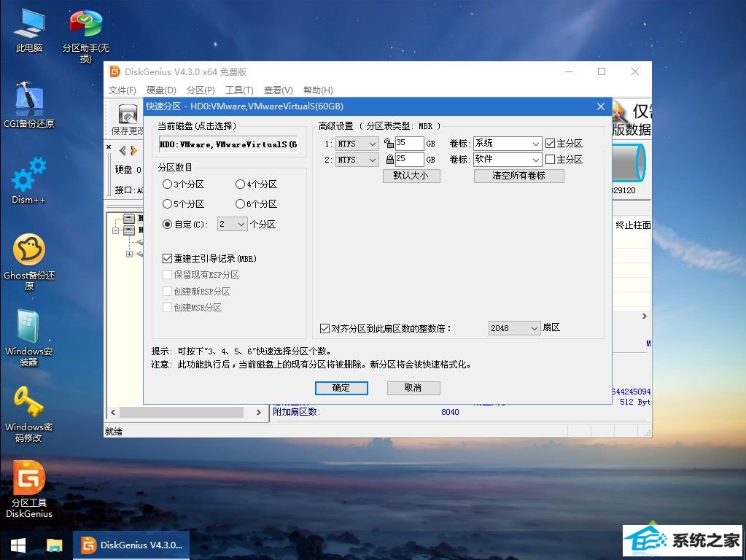This screenshot has height=560, width=746.
Task: Click the 清空所有卷标 button
Action: pos(519,176)
